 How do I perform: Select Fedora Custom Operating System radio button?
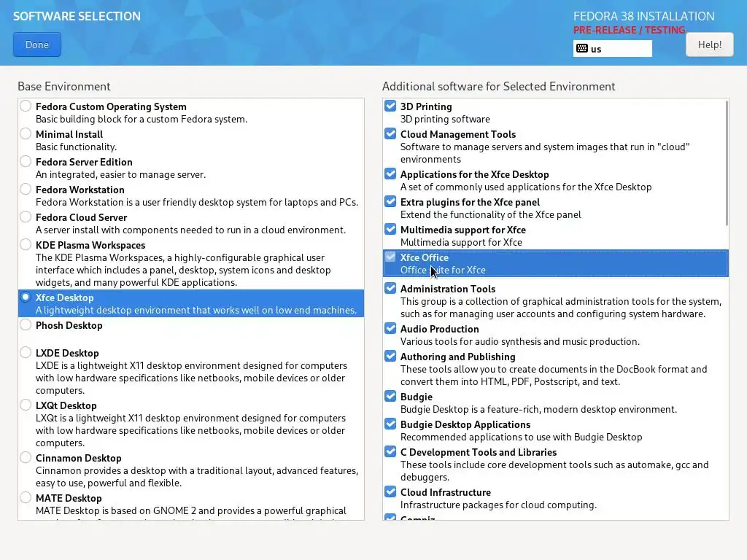pyautogui.click(x=26, y=106)
